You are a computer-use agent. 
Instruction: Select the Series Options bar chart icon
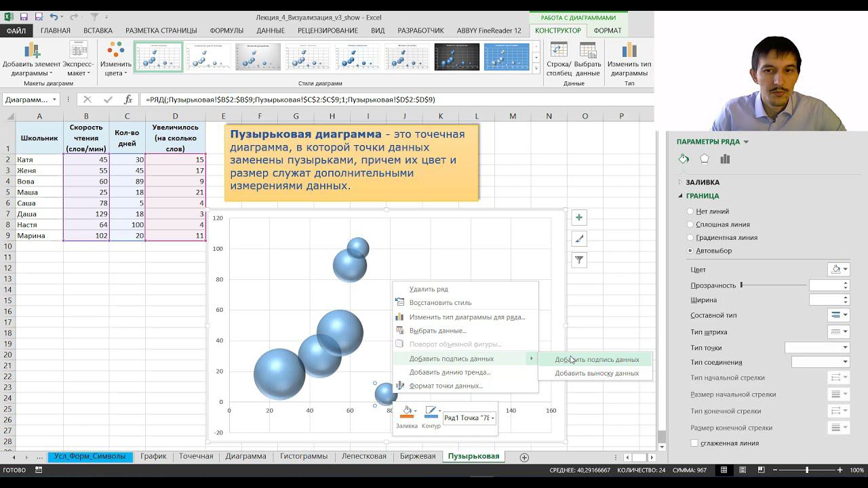[x=725, y=159]
